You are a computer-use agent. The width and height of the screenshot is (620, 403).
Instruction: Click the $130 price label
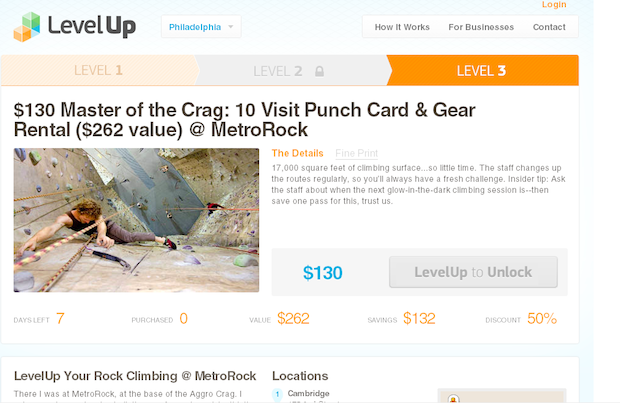[x=322, y=272]
